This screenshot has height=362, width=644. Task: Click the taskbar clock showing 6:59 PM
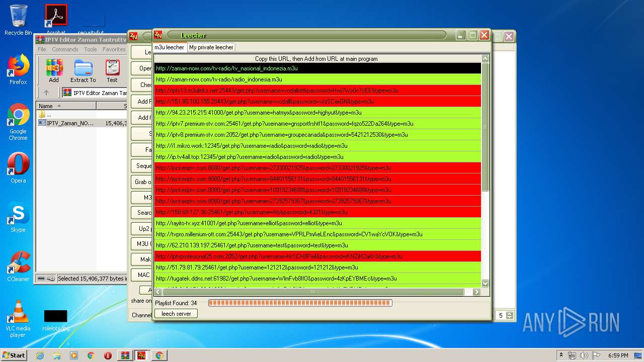618,355
